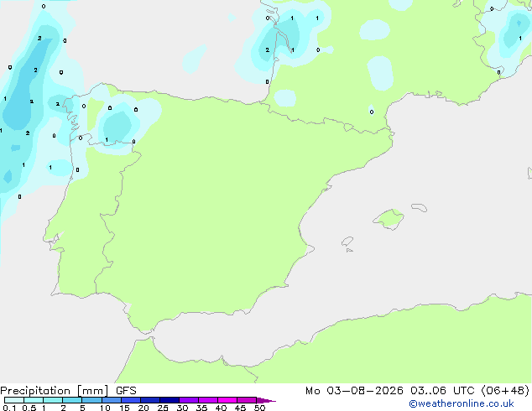Image resolution: width=532 pixels, height=411 pixels.
Task: Click the Menorca island outline on the map
Action: click(x=419, y=207)
